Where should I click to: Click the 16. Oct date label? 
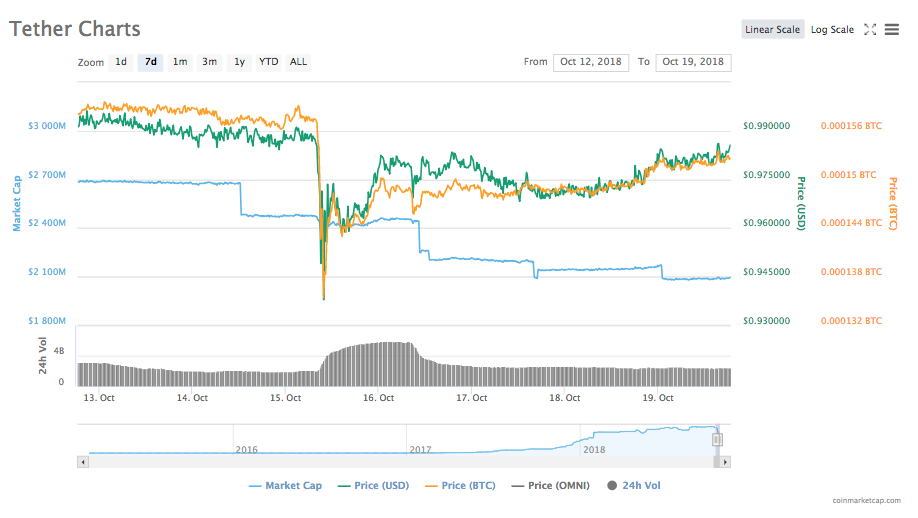(x=378, y=398)
